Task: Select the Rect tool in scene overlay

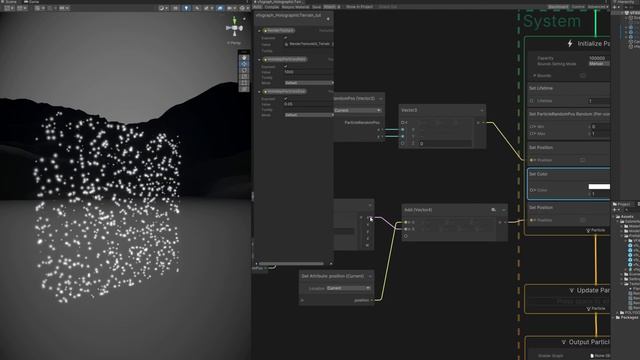Action: point(244,82)
